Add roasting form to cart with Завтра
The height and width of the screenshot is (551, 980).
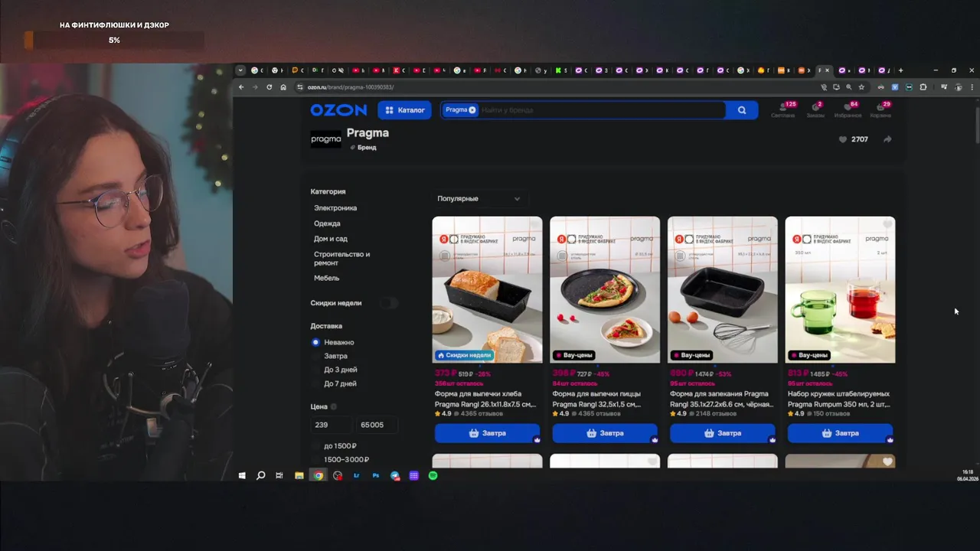click(x=722, y=433)
